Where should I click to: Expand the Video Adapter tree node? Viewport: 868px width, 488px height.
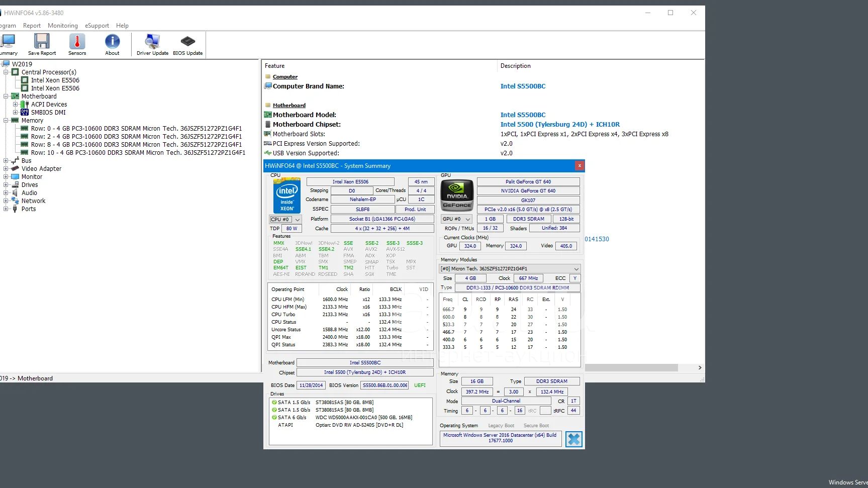click(6, 168)
